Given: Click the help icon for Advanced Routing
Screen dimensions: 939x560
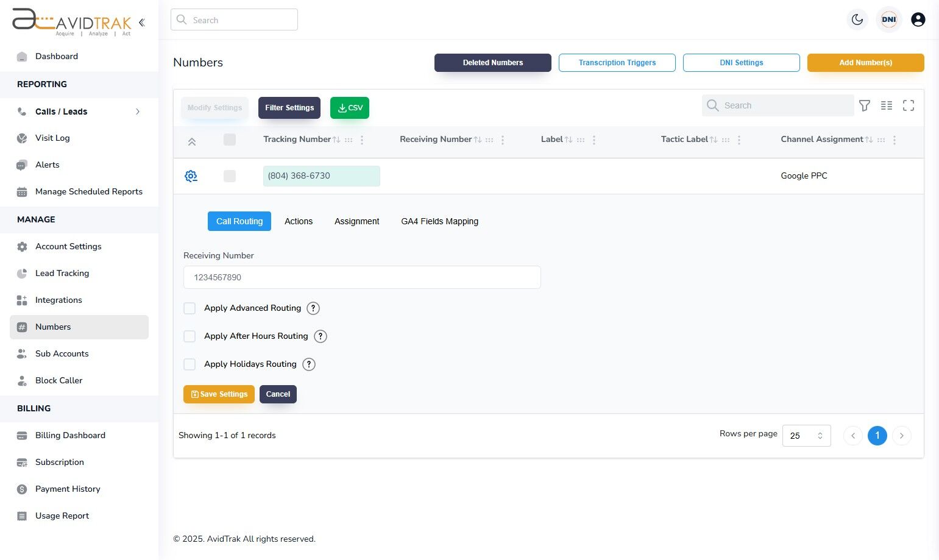Looking at the screenshot, I should point(313,308).
